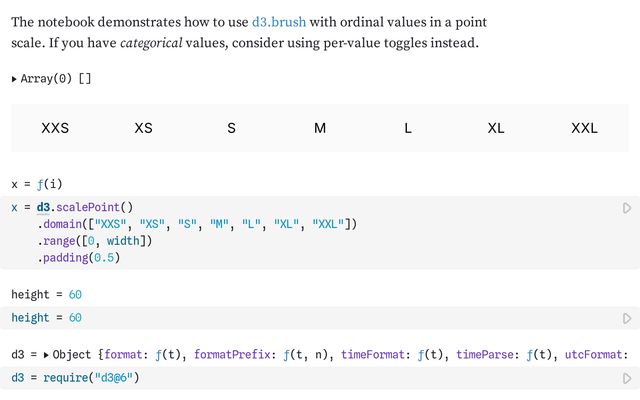Run the d3 require cell
Viewport: 640px width, 400px height.
(x=627, y=378)
